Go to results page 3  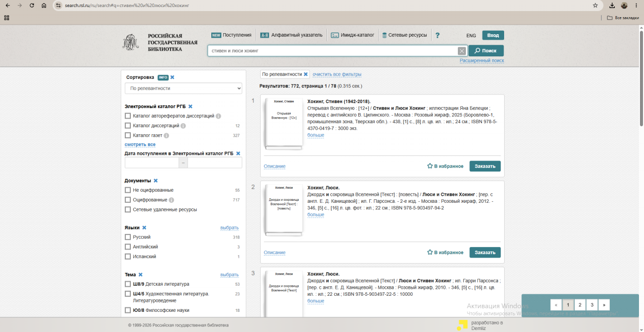(592, 305)
